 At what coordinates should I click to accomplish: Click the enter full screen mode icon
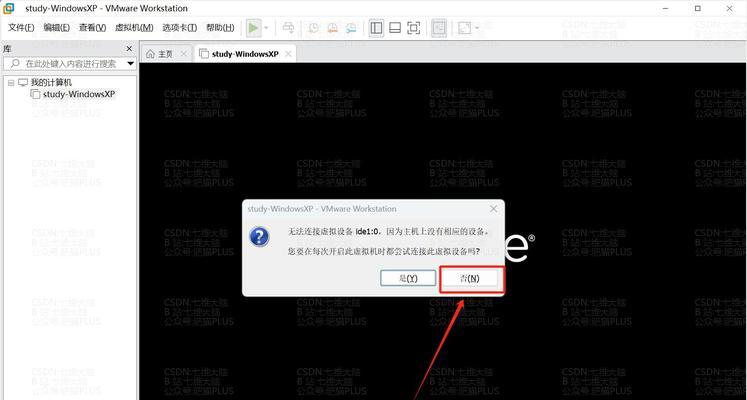point(414,28)
